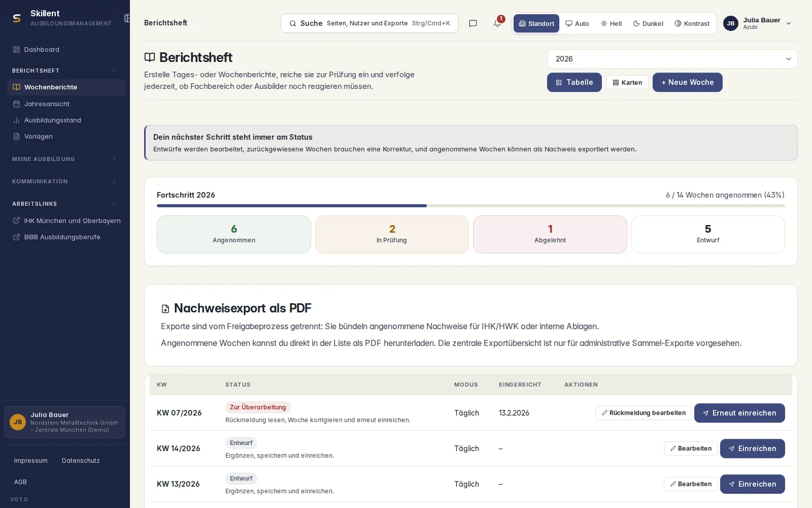Open the 2026 year dropdown
812x508 pixels.
tap(672, 59)
